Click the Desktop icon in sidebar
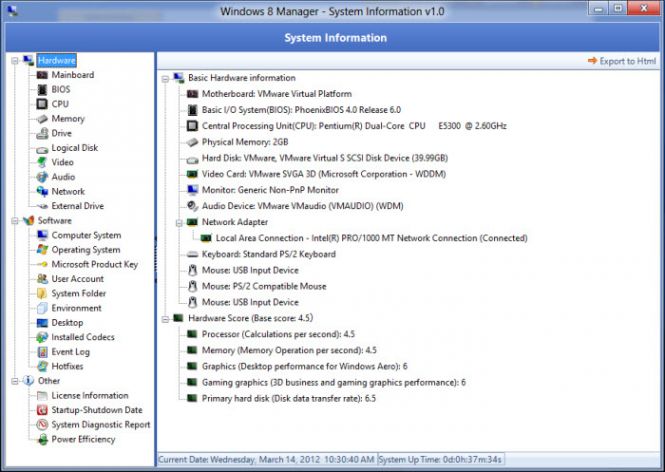This screenshot has height=472, width=665. point(42,323)
